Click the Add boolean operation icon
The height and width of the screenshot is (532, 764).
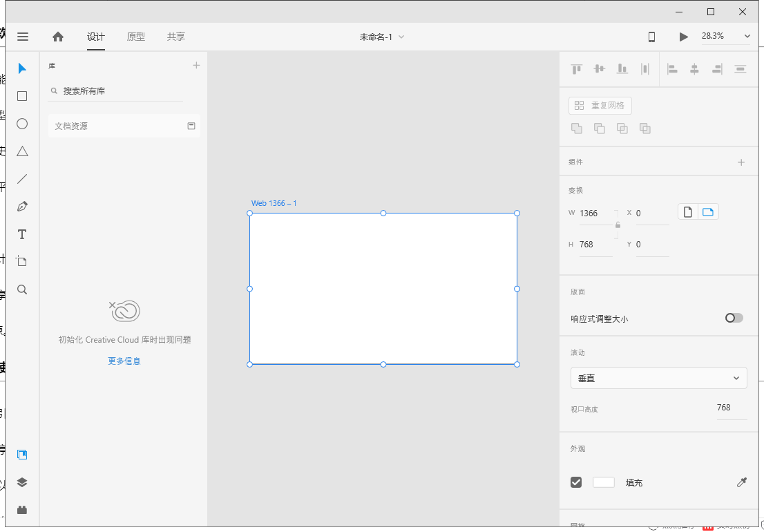click(576, 129)
